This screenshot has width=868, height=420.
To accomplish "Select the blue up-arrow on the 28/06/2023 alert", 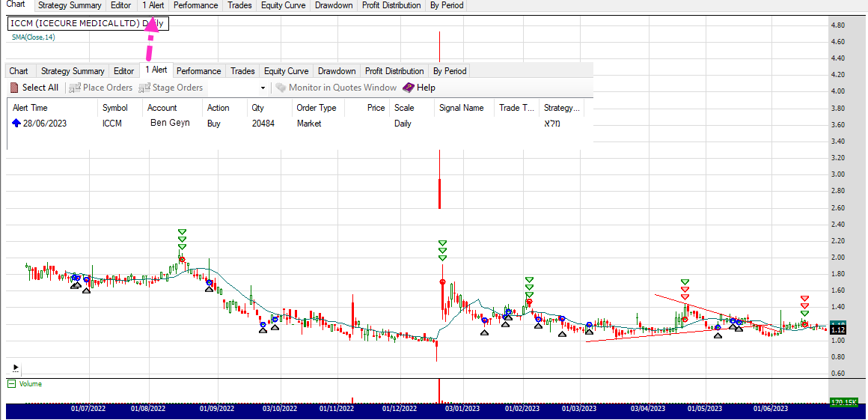I will pos(16,124).
